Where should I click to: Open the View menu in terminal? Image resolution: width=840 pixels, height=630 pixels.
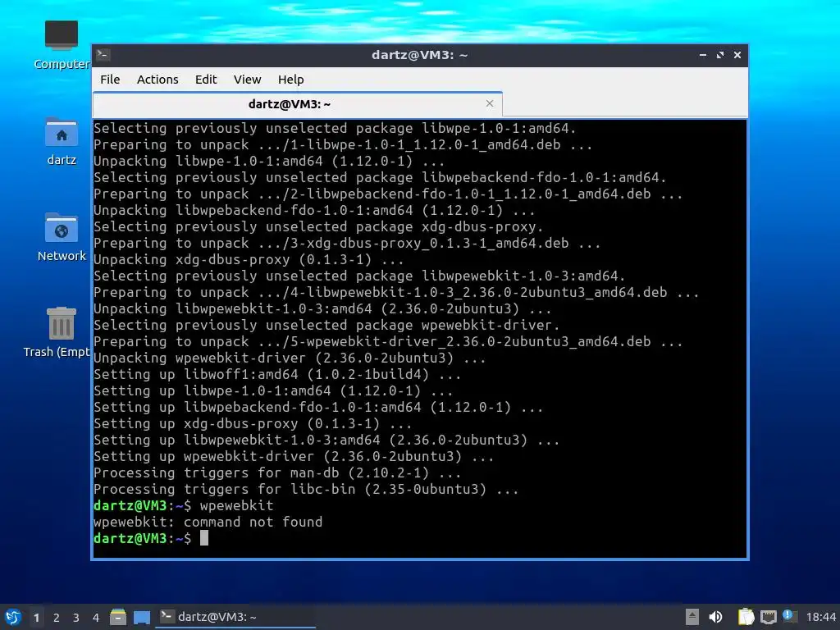pos(247,80)
